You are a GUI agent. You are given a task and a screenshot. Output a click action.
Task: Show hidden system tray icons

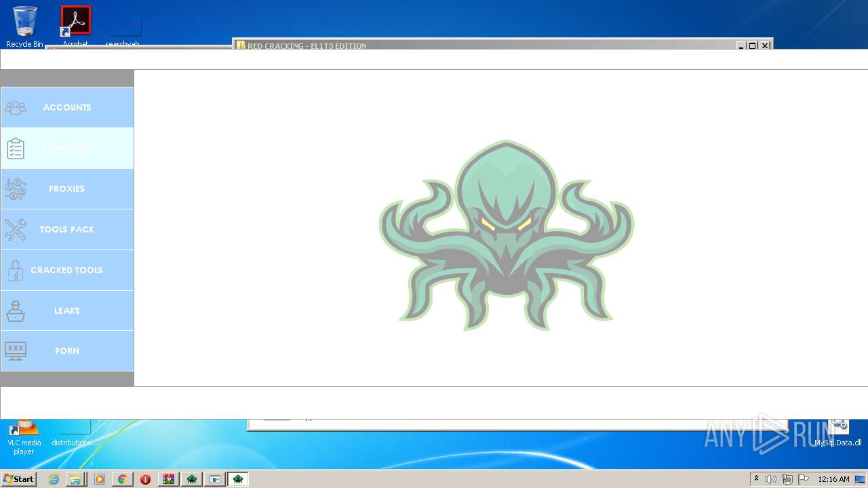coord(756,479)
